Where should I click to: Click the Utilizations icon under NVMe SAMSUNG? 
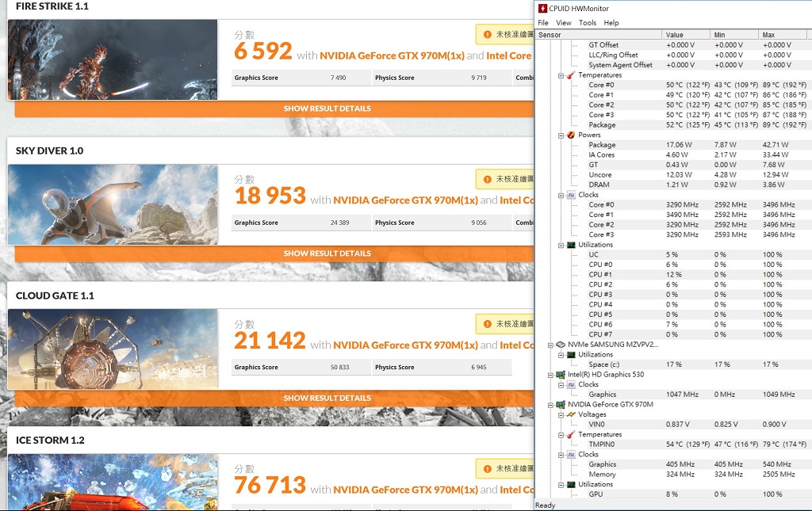pyautogui.click(x=571, y=355)
